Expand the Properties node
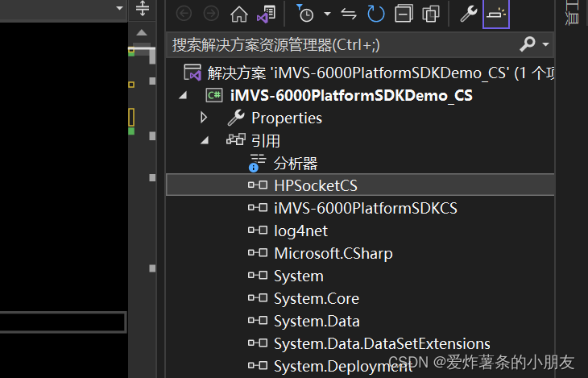588x378 pixels. point(204,118)
